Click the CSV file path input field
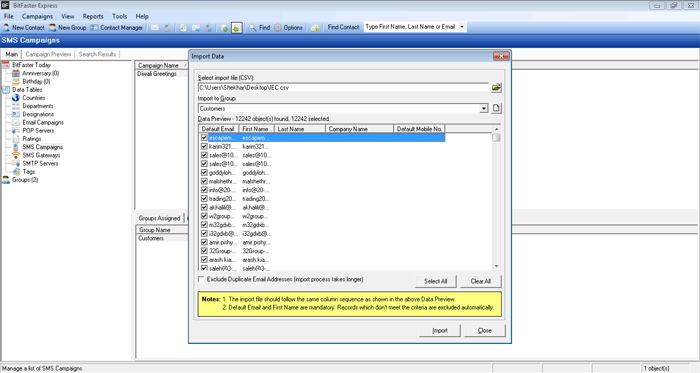The width and height of the screenshot is (700, 373). point(343,87)
